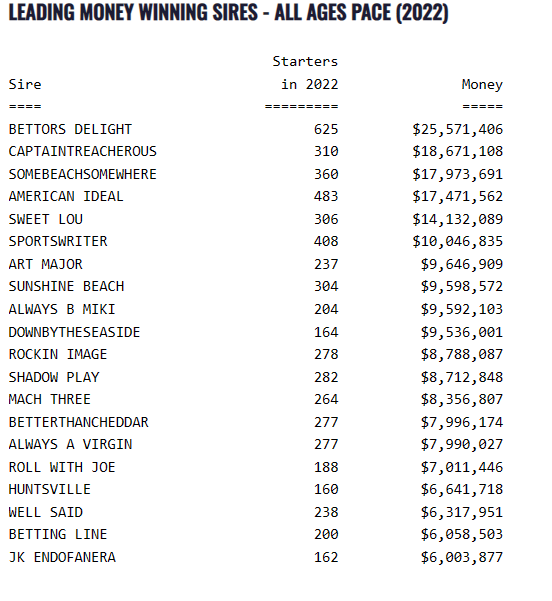Click the 625 starters value
Viewport: 552px width, 601px height.
pyautogui.click(x=326, y=129)
